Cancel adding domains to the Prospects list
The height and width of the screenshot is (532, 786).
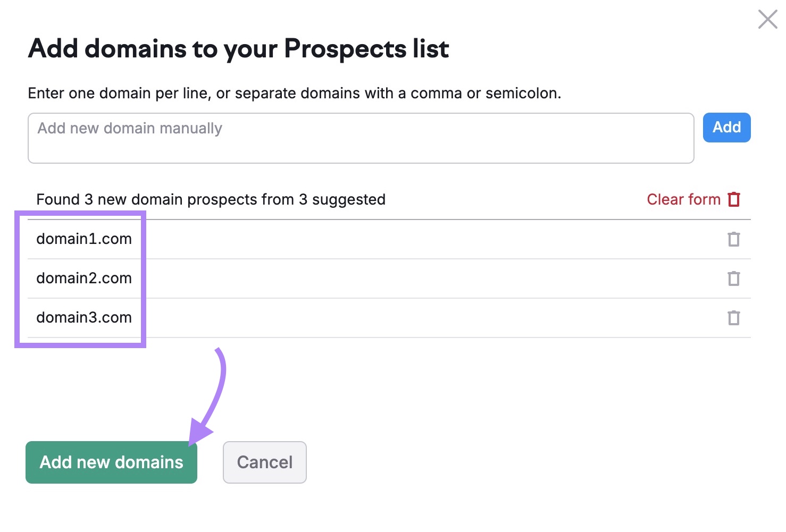[x=264, y=462]
